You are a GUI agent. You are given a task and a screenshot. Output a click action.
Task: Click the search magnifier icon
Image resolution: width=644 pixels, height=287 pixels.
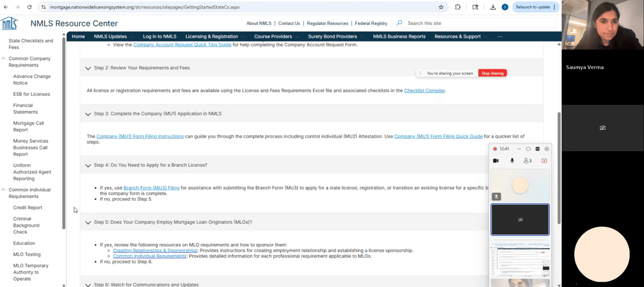click(x=399, y=23)
